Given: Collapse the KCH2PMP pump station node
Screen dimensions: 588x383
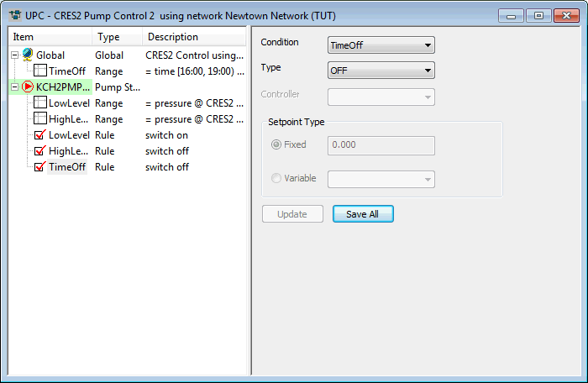Looking at the screenshot, I should click(x=15, y=87).
